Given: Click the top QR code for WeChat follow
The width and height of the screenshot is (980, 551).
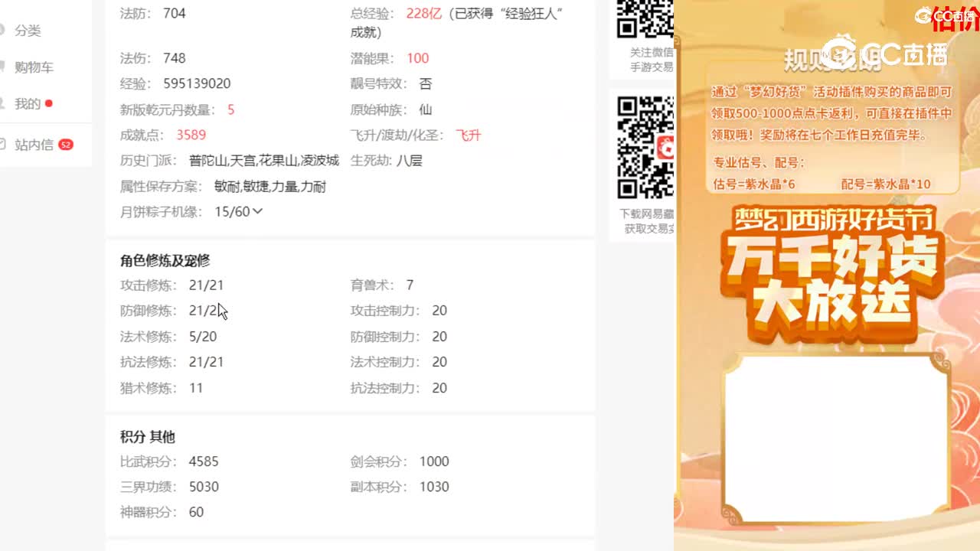Looking at the screenshot, I should [x=645, y=19].
